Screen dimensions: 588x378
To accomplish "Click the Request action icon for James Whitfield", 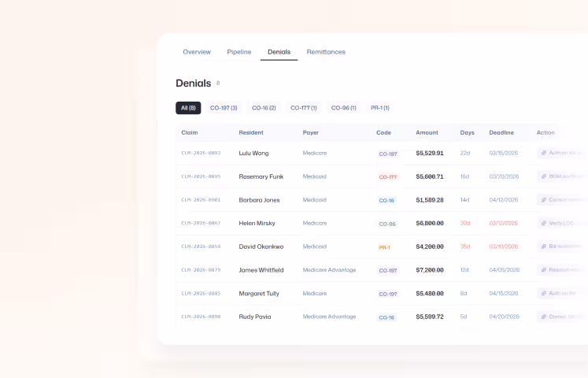I will click(x=544, y=270).
